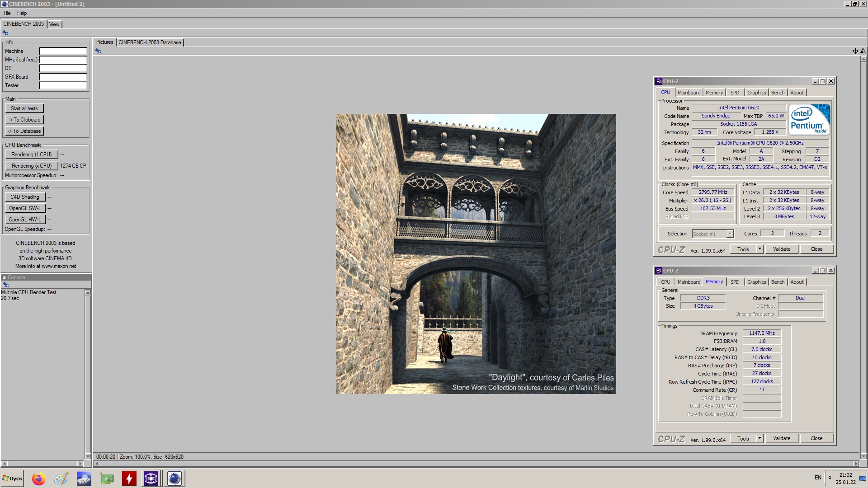Switch to CPU-Z in the taskbar
This screenshot has height=488, width=868.
[x=151, y=479]
